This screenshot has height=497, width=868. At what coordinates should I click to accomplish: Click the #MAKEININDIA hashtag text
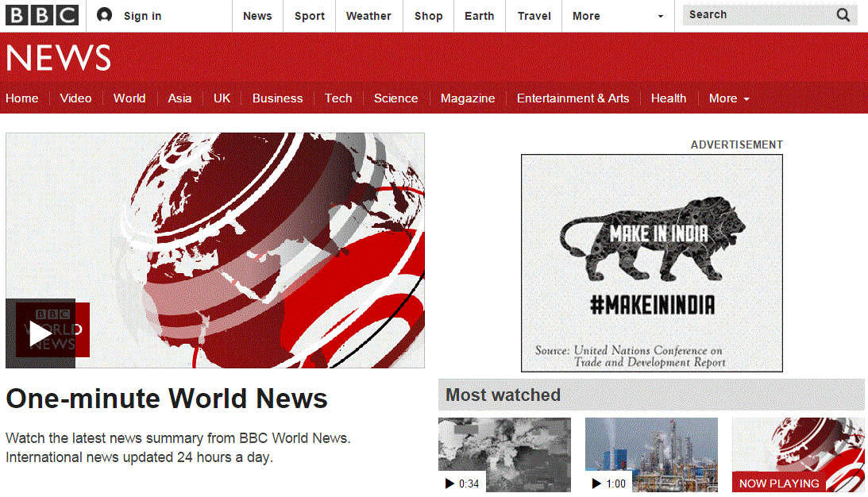coord(653,305)
